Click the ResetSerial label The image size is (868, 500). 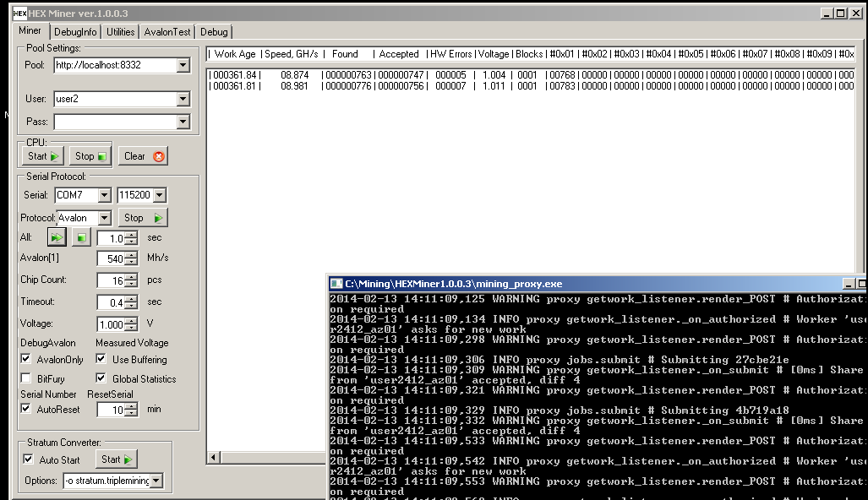(x=110, y=394)
